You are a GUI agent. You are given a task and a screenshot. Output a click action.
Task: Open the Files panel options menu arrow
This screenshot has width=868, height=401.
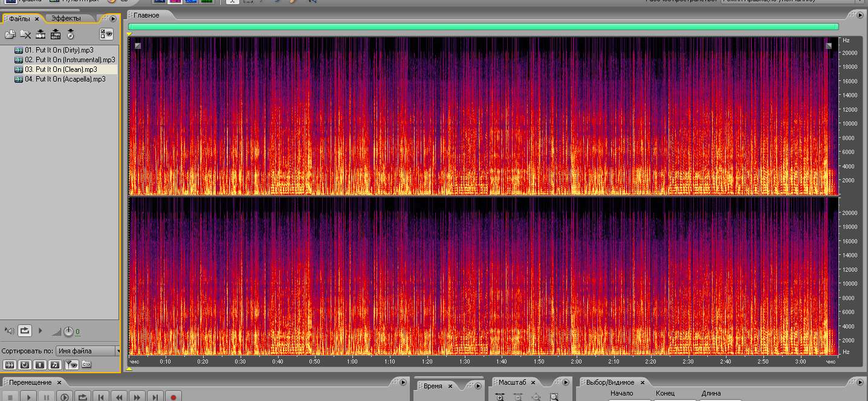click(x=113, y=19)
